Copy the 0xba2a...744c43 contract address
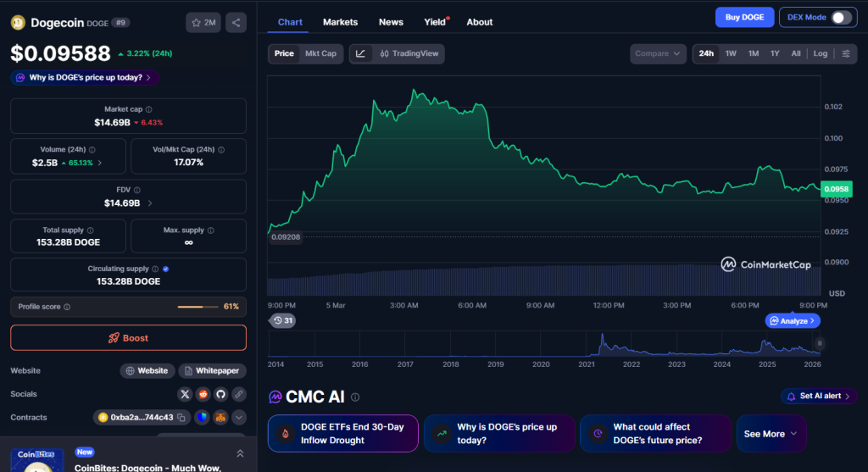The height and width of the screenshot is (472, 868). coord(181,417)
